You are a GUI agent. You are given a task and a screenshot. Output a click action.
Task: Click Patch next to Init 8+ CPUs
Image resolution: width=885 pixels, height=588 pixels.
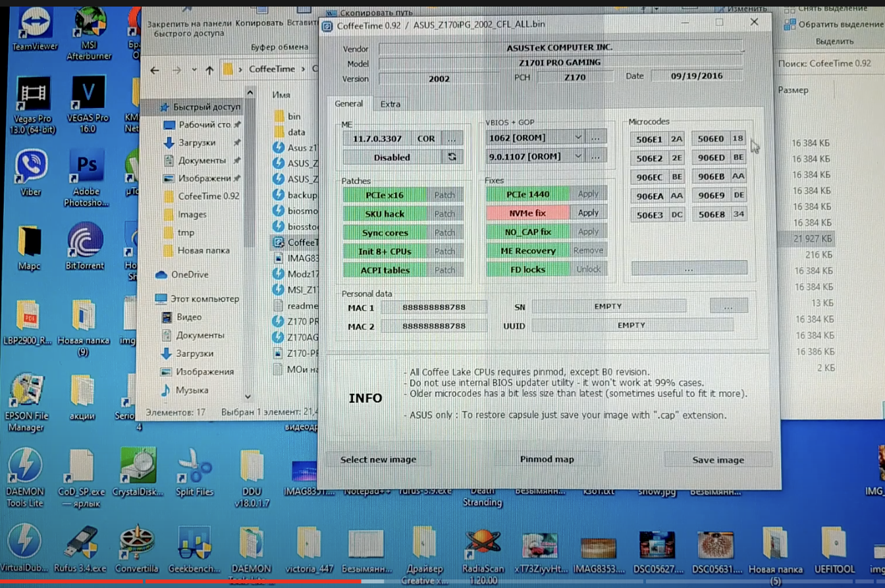(444, 251)
